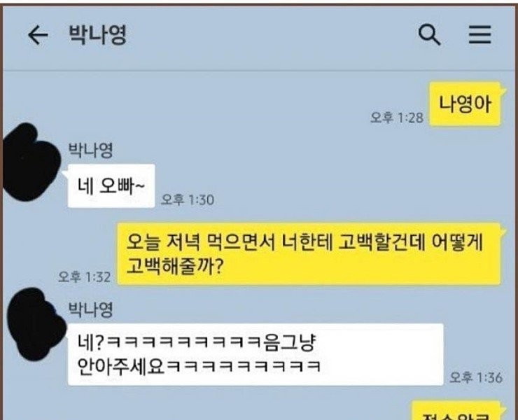Open 박나영's profile picture beside '안아주세요' message

pyautogui.click(x=36, y=324)
